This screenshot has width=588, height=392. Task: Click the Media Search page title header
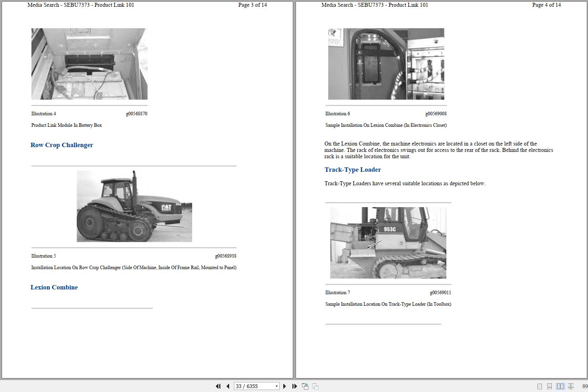80,5
